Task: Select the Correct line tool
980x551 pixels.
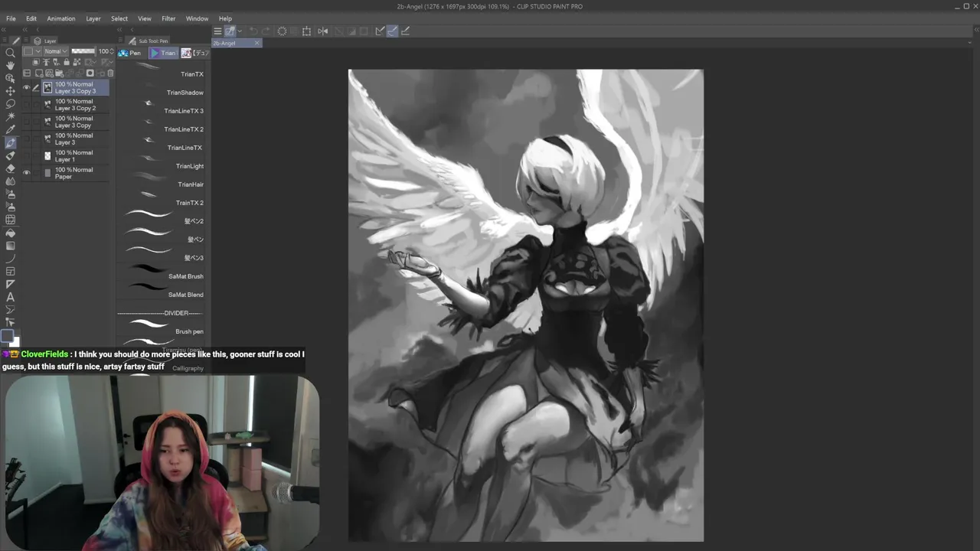Action: (10, 322)
